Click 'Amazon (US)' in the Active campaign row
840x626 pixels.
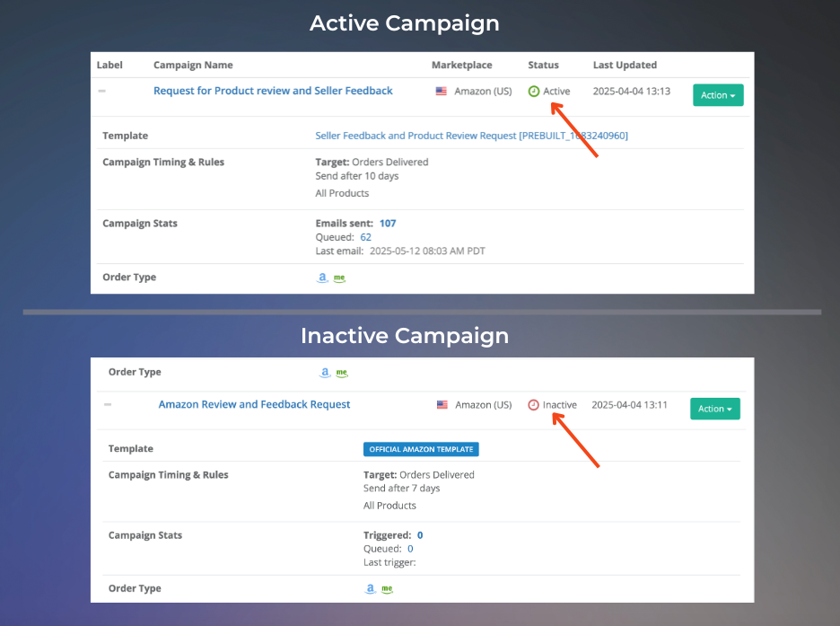[x=483, y=91]
